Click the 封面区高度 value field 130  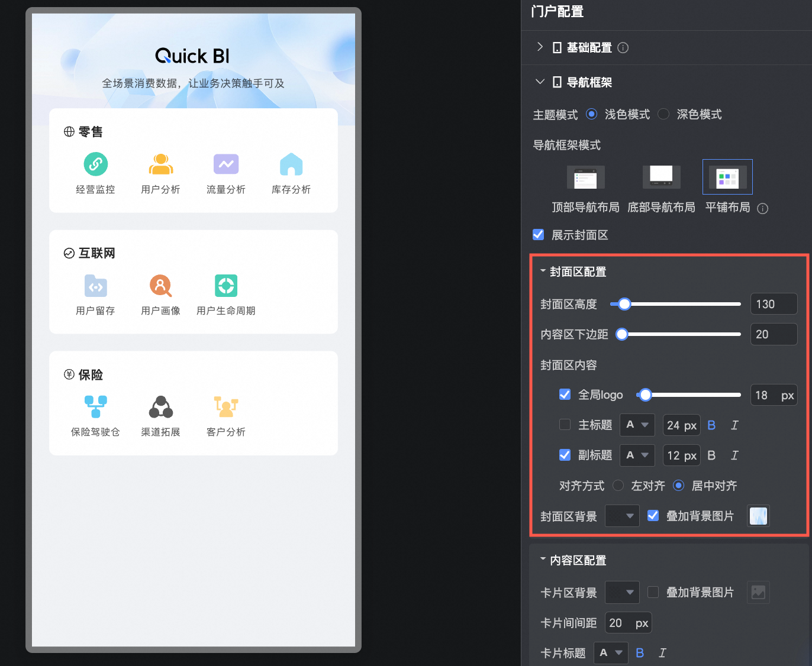[x=774, y=304]
